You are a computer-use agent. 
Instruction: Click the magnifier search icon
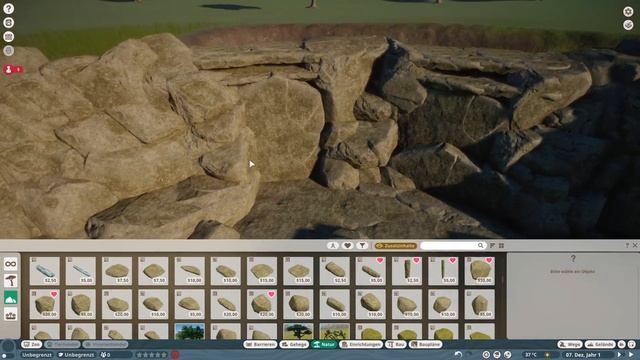[x=481, y=245]
